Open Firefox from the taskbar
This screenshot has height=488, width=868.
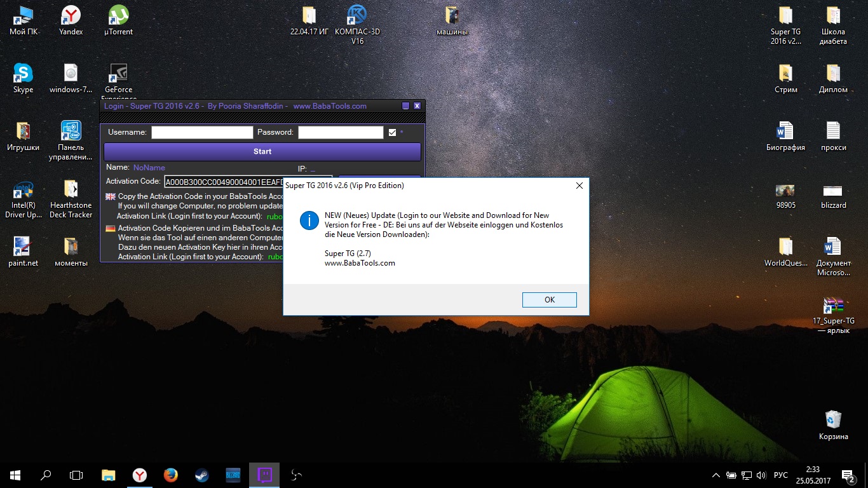[170, 475]
